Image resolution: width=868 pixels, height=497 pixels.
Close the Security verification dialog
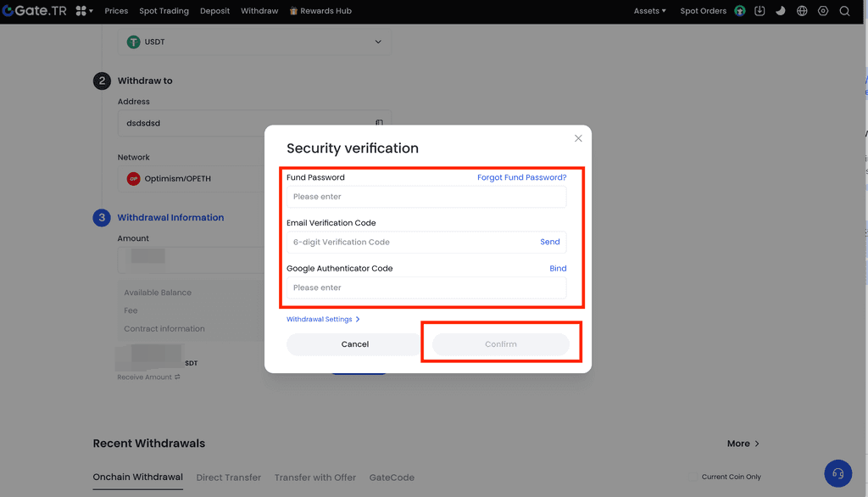pyautogui.click(x=578, y=138)
